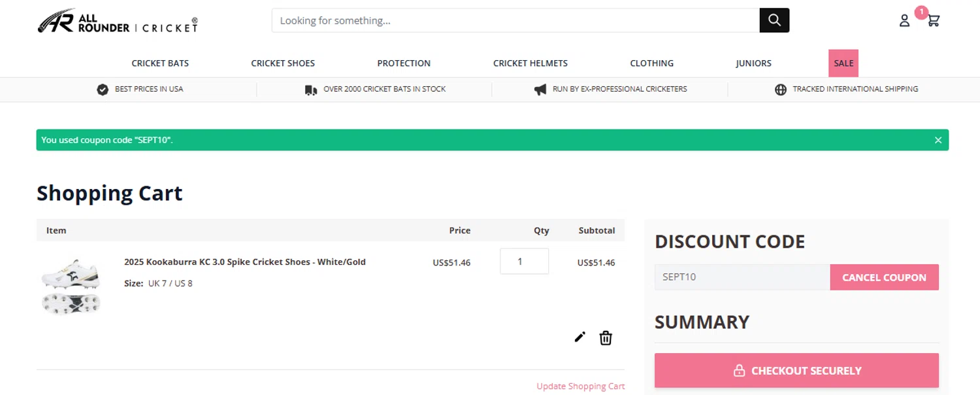Image resolution: width=980 pixels, height=395 pixels.
Task: Open the Cricket Helmets menu
Action: [531, 63]
